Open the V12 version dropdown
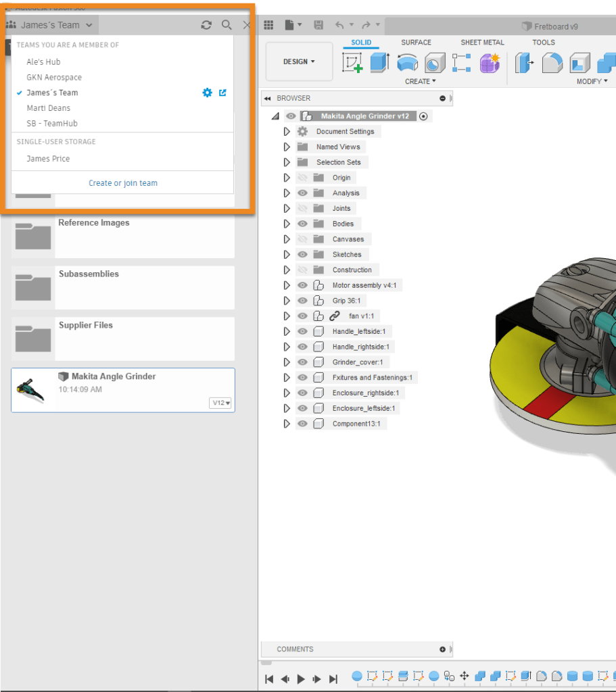 click(221, 403)
